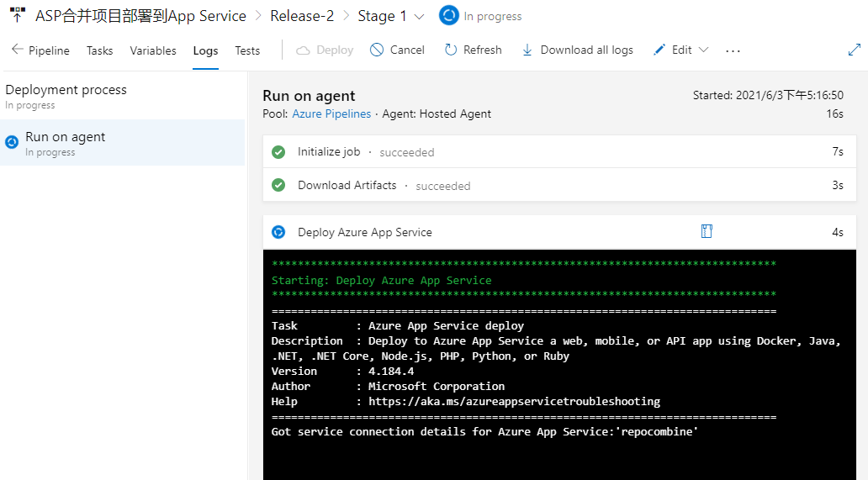Screen dimensions: 868x480
Task: Open the Deploy Azure App Service step
Action: pyautogui.click(x=559, y=232)
